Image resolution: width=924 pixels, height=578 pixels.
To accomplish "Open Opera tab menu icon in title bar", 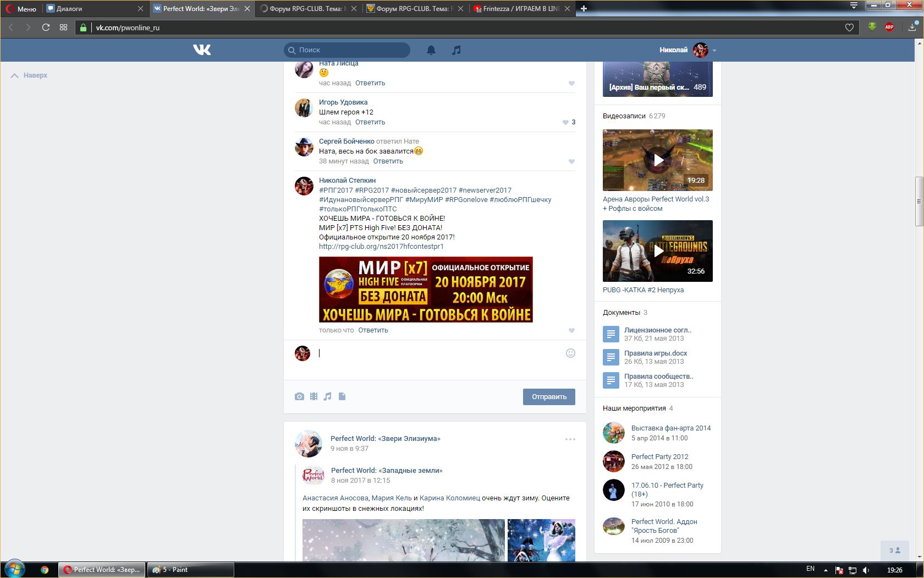I will (x=854, y=6).
